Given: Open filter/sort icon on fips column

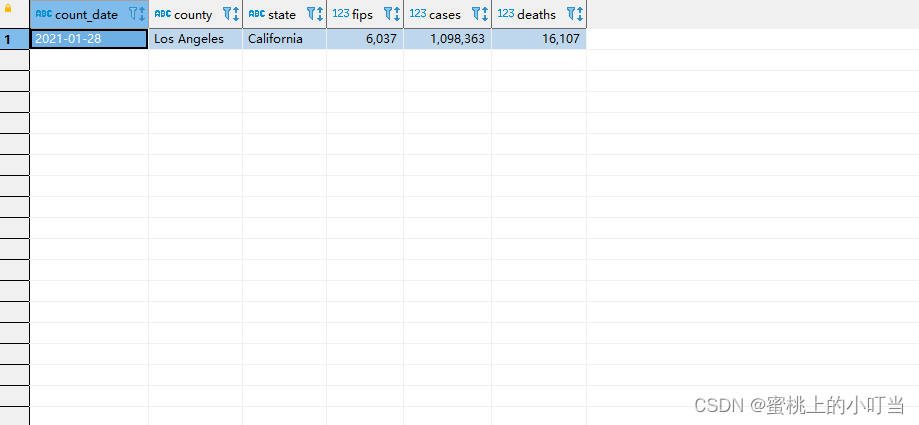Looking at the screenshot, I should (392, 14).
